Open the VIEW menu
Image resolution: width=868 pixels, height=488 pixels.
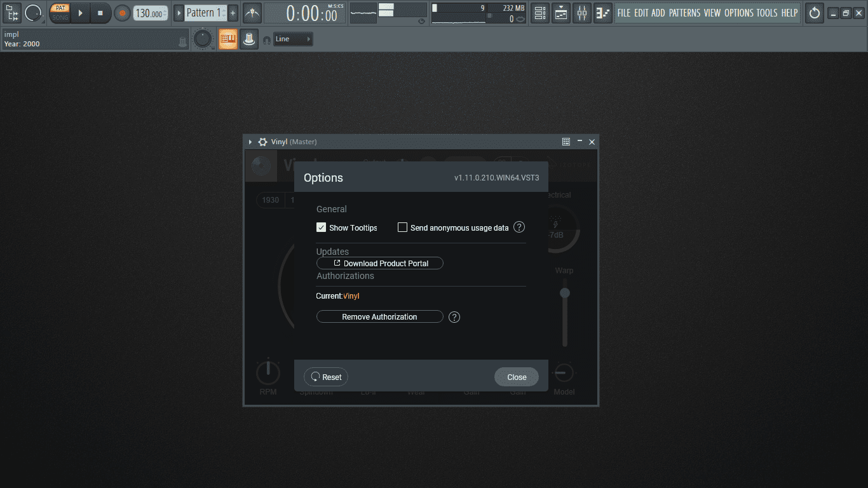(x=712, y=13)
